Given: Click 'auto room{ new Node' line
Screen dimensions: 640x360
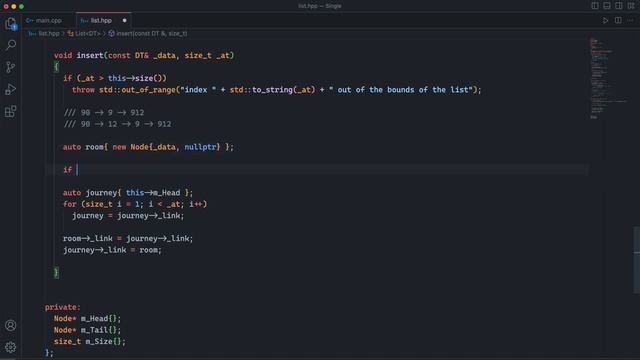Looking at the screenshot, I should 148,147.
